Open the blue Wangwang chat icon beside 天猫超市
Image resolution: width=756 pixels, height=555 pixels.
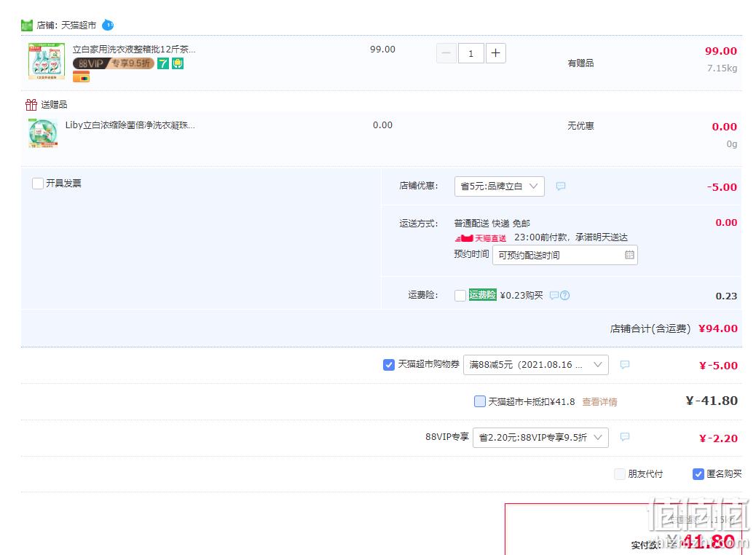pyautogui.click(x=108, y=25)
